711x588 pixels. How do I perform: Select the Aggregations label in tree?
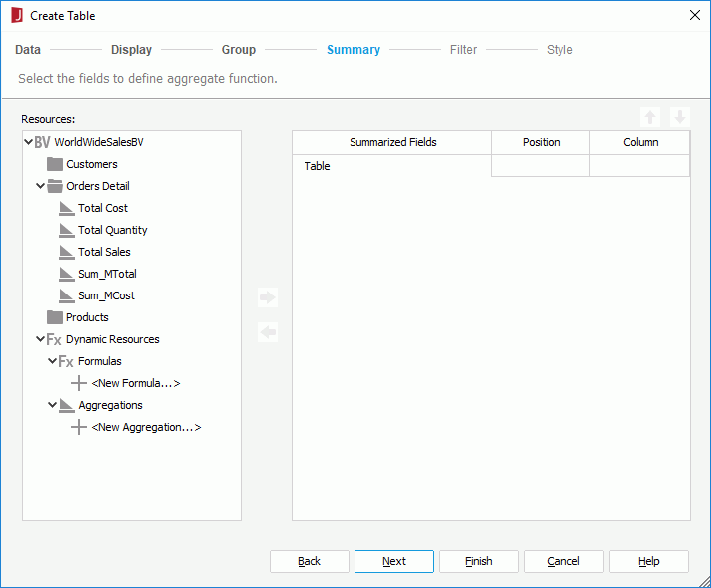110,405
